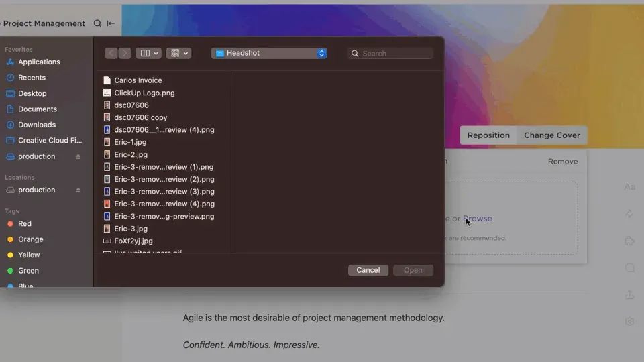Go back with the left chevron button

pyautogui.click(x=111, y=53)
